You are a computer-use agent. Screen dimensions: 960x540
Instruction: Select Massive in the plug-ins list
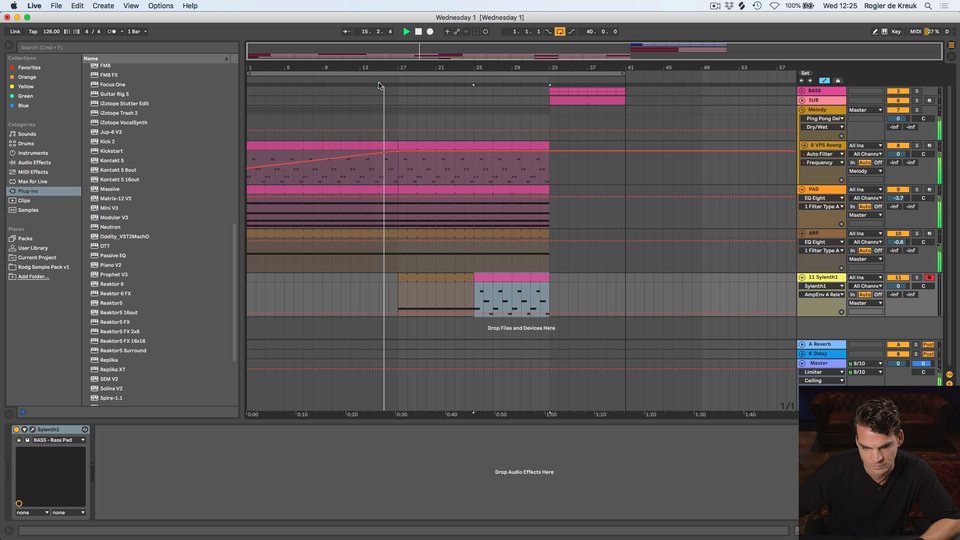click(110, 189)
